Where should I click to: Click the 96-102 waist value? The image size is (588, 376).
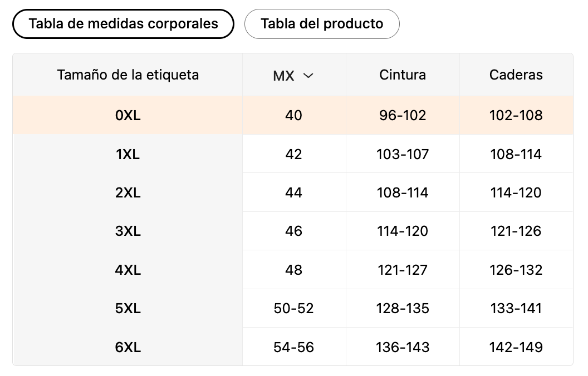click(403, 115)
